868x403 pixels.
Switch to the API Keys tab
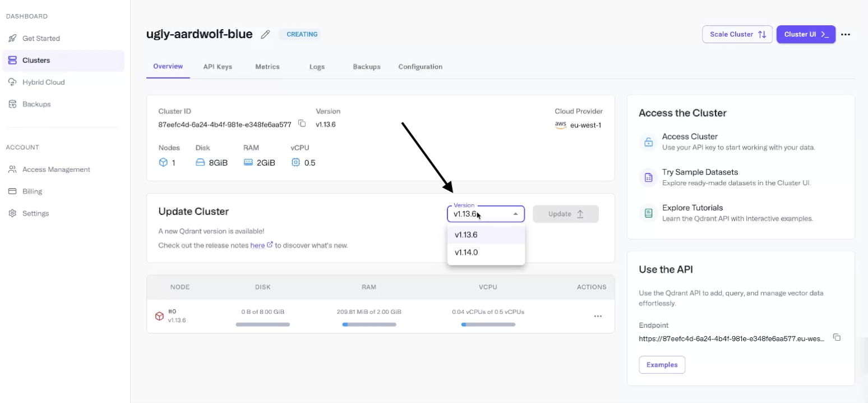(x=218, y=67)
